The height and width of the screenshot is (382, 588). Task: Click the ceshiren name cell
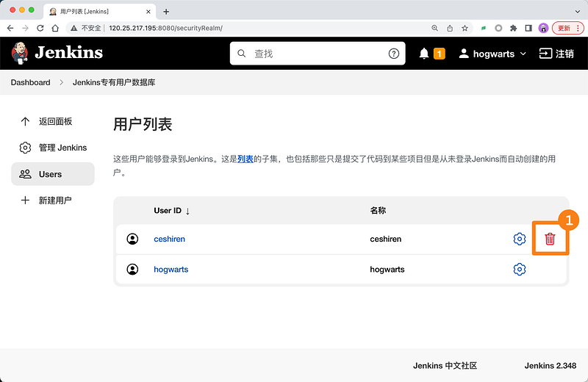(x=385, y=239)
